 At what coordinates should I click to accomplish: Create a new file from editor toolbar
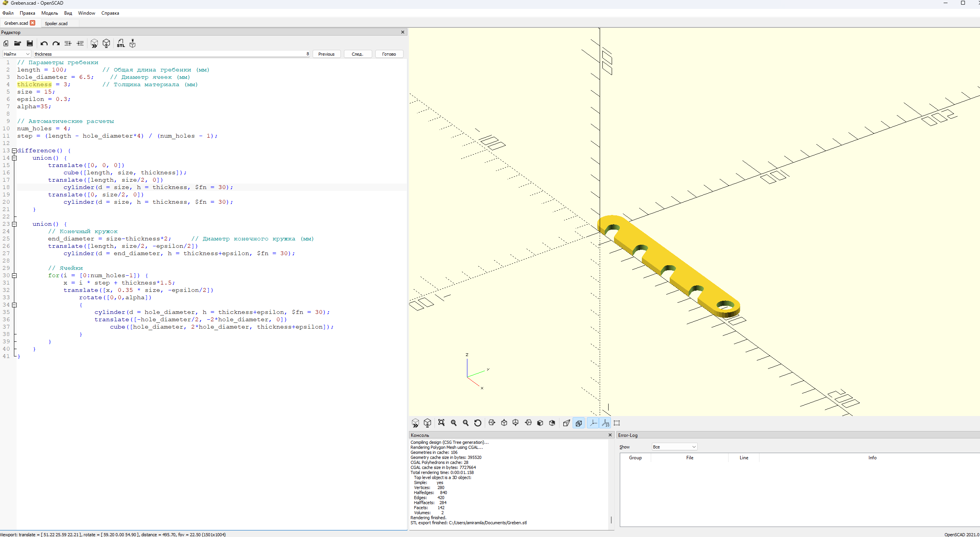pyautogui.click(x=6, y=43)
